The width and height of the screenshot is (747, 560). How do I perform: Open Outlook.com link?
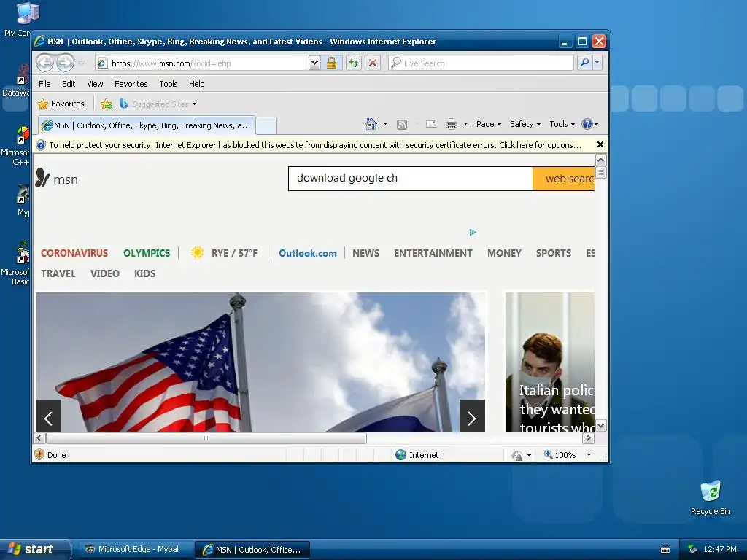(x=308, y=253)
